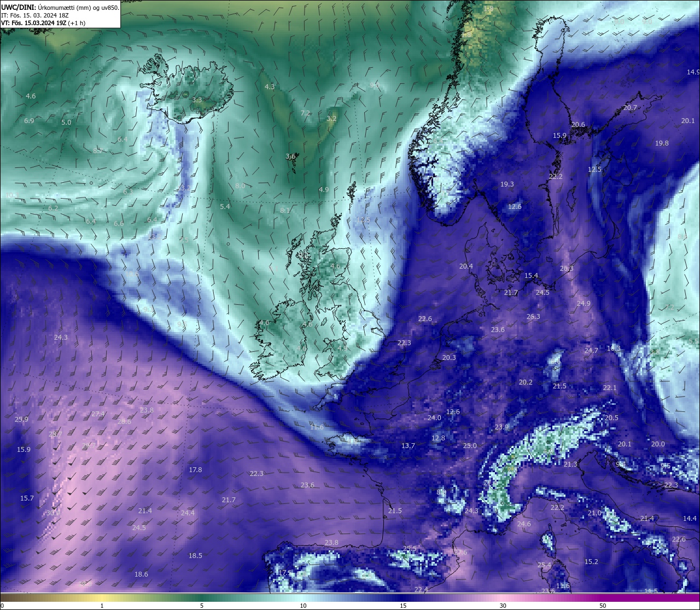
Task: Click the legend tick label 30
Action: coord(503,606)
